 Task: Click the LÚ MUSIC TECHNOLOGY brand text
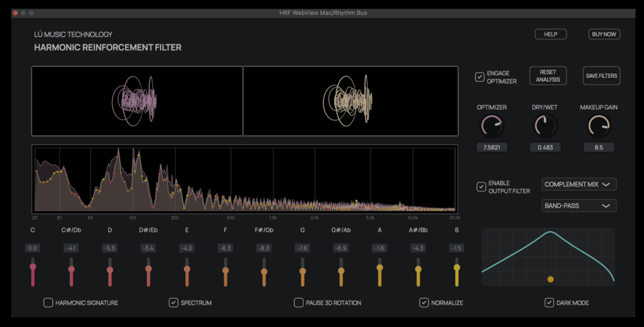(x=74, y=34)
